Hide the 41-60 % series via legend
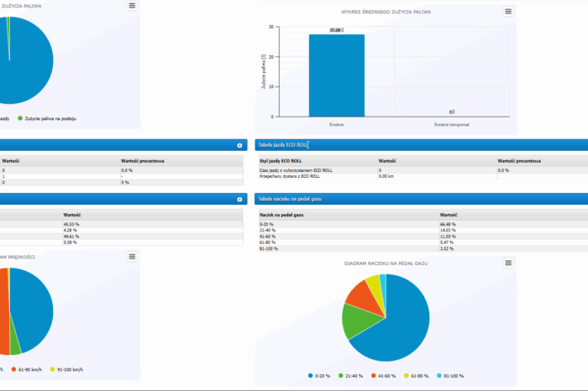Image resolution: width=588 pixels, height=391 pixels. (389, 375)
